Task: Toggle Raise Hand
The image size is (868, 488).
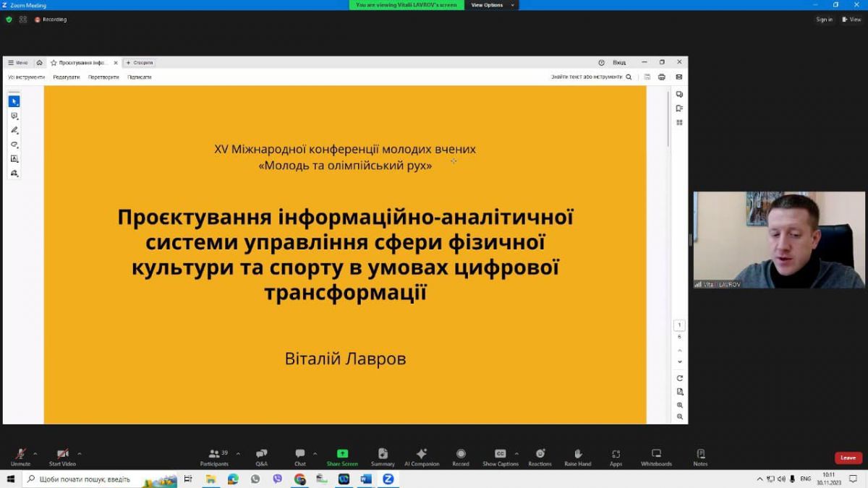Action: click(577, 457)
